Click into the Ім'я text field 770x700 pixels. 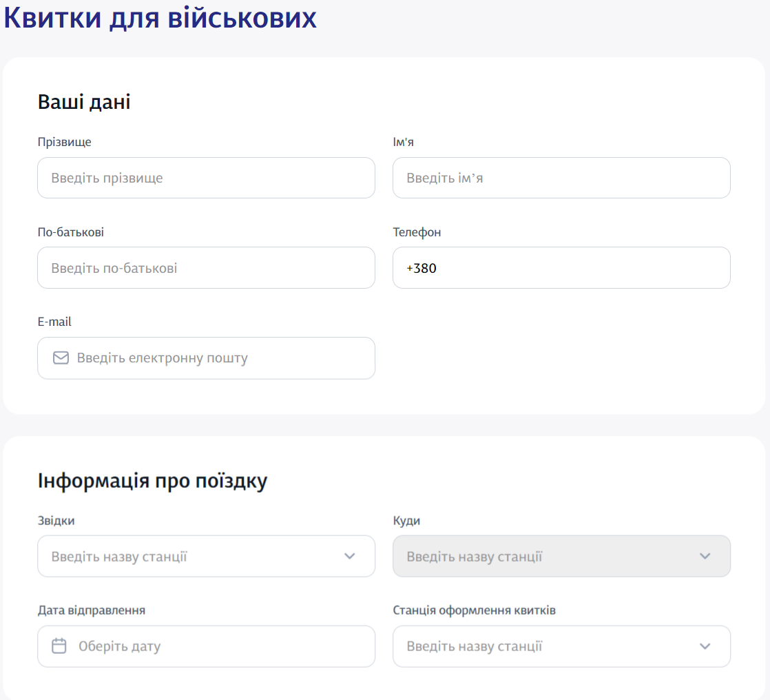coord(561,178)
